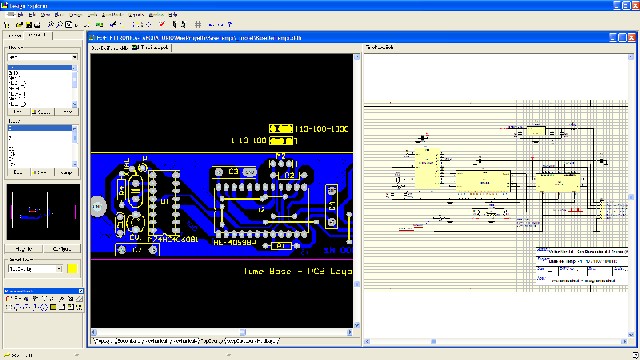Select the yellow filled rectangle tool in the placement toolbar
The height and width of the screenshot is (360, 640).
click(x=53, y=307)
